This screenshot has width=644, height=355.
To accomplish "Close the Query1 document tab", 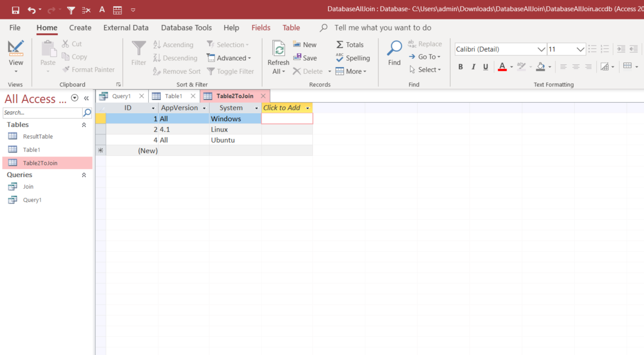I will pyautogui.click(x=141, y=96).
